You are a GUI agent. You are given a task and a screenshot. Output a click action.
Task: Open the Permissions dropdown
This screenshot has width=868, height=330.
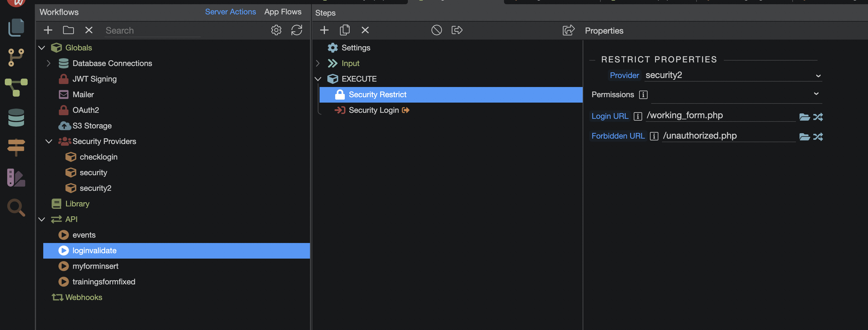pyautogui.click(x=736, y=94)
